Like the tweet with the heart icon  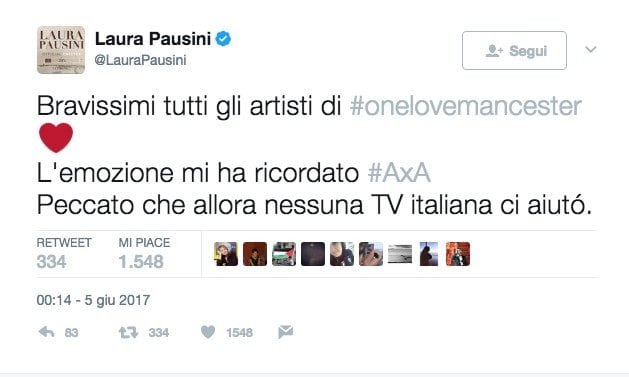coord(208,332)
